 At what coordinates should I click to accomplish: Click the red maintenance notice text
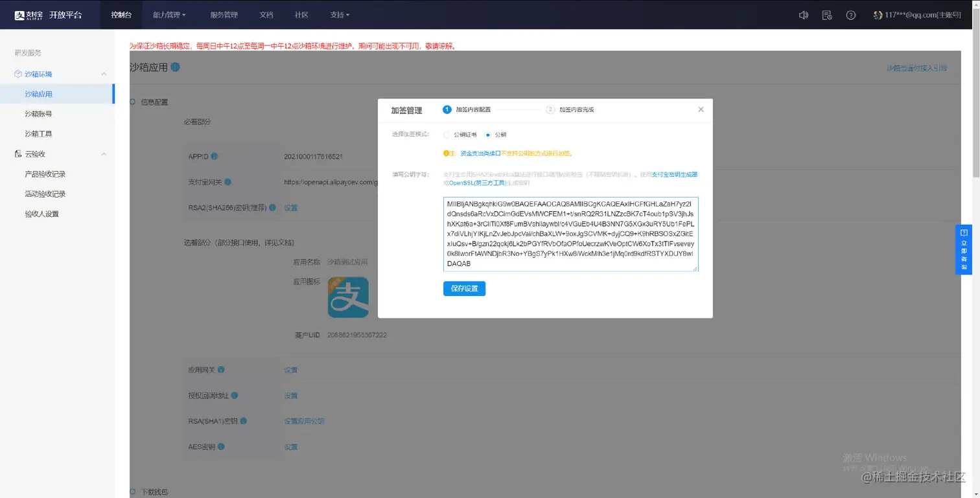pyautogui.click(x=292, y=46)
